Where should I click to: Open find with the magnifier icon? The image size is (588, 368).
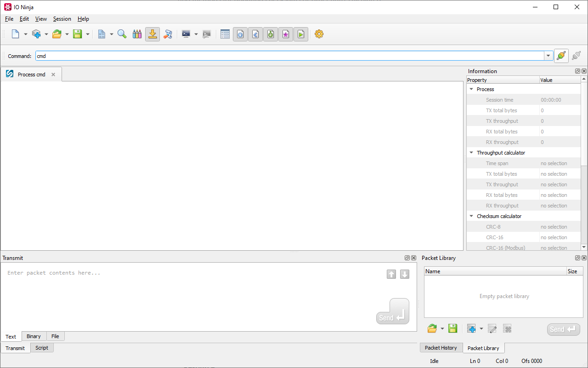pyautogui.click(x=122, y=34)
